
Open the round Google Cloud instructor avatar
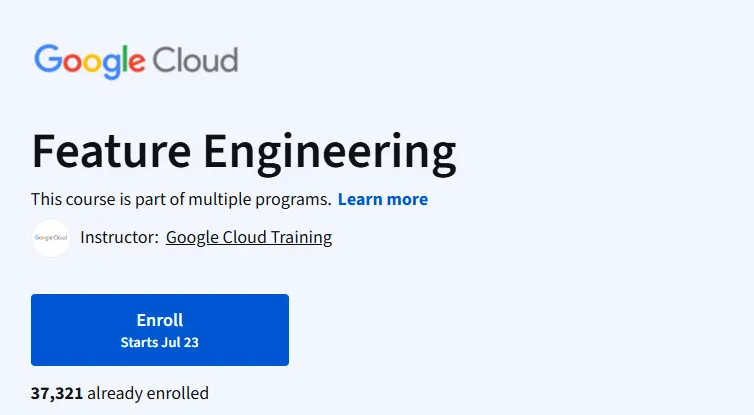click(51, 238)
